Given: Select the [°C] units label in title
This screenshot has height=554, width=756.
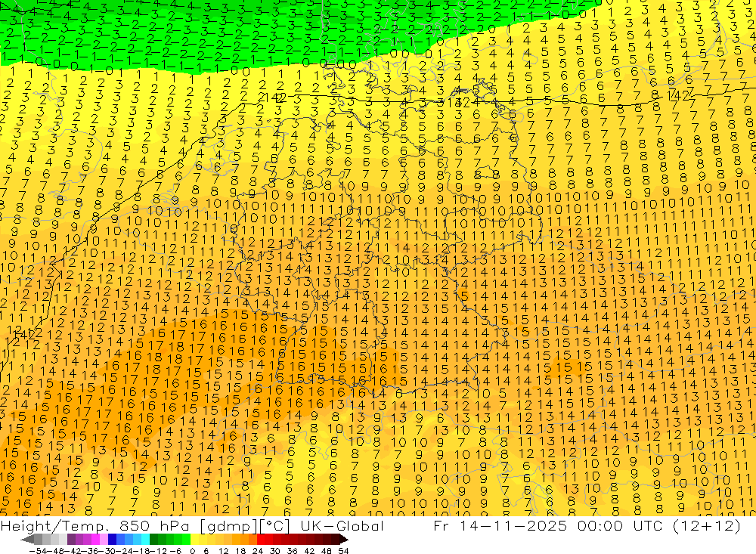Looking at the screenshot, I should (274, 525).
